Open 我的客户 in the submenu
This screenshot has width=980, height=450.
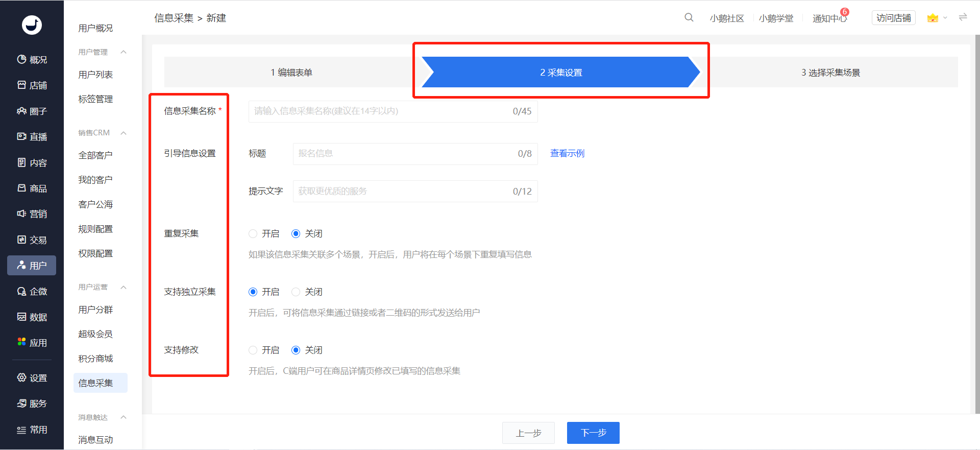click(95, 180)
